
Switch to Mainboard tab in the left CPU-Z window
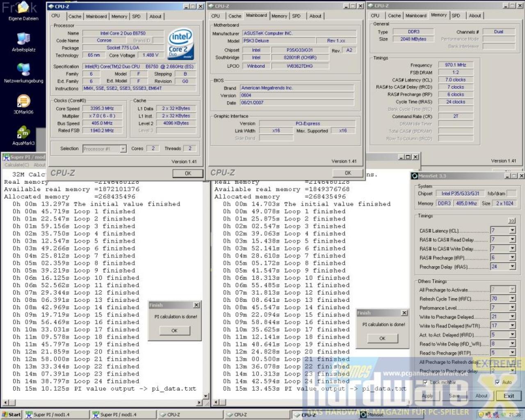pos(96,16)
